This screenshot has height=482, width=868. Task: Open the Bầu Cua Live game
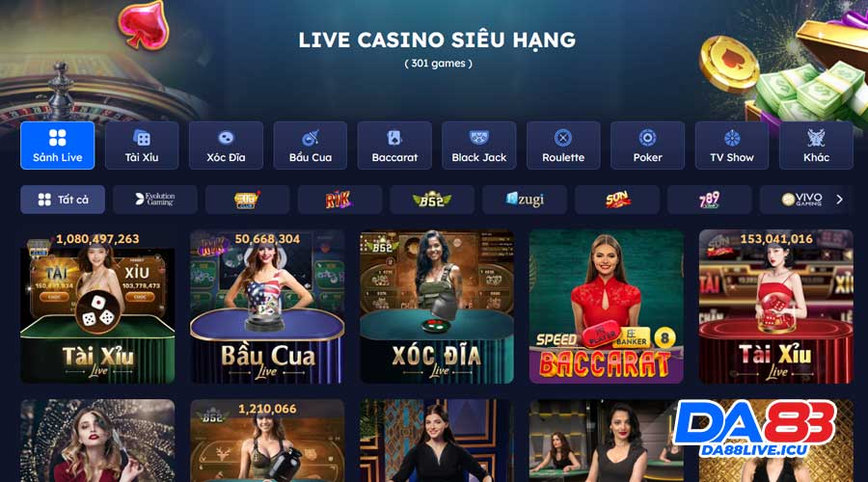(267, 307)
